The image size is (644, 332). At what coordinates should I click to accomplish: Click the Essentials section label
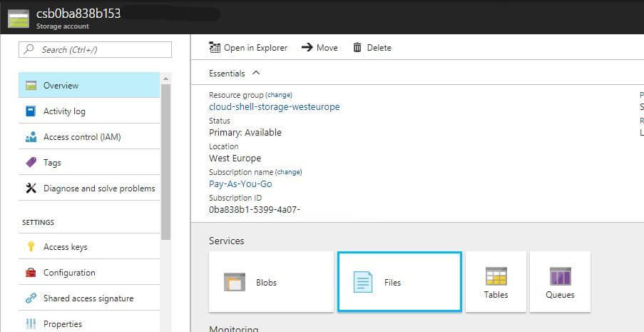[227, 74]
